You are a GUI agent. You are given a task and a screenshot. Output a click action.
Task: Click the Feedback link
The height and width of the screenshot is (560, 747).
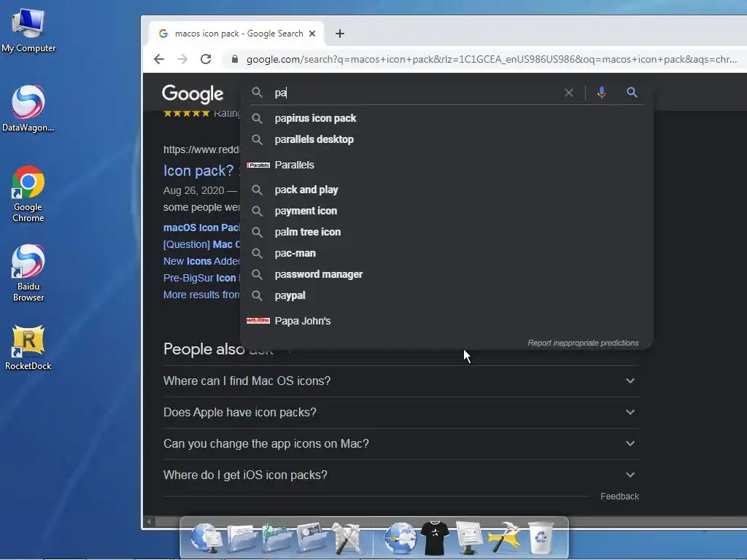tap(619, 496)
